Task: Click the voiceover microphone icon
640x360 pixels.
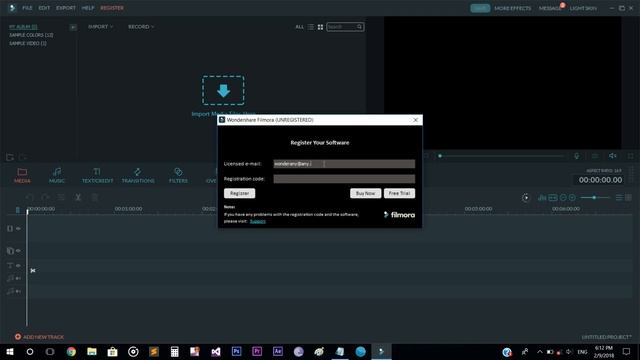Action: coord(577,156)
